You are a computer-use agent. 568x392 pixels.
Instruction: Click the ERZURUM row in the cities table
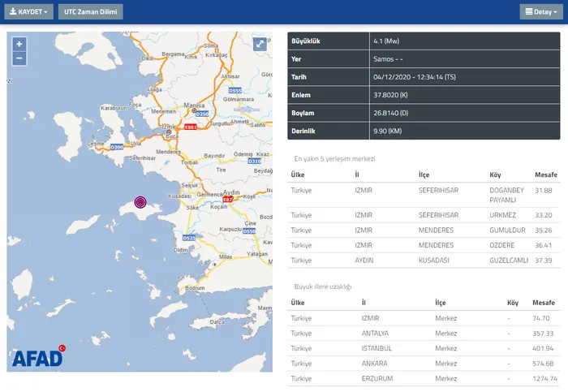[424, 378]
